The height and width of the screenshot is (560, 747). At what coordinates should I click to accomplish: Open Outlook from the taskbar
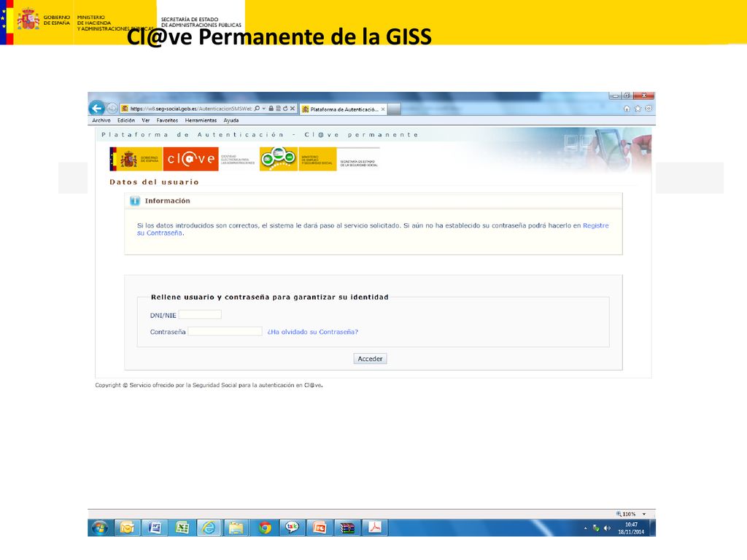click(127, 528)
